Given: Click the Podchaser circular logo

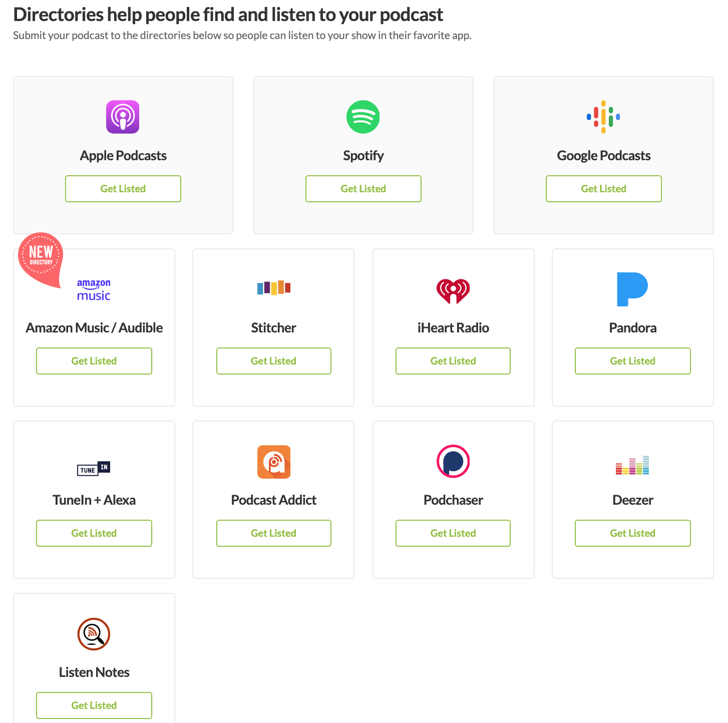Looking at the screenshot, I should [453, 461].
